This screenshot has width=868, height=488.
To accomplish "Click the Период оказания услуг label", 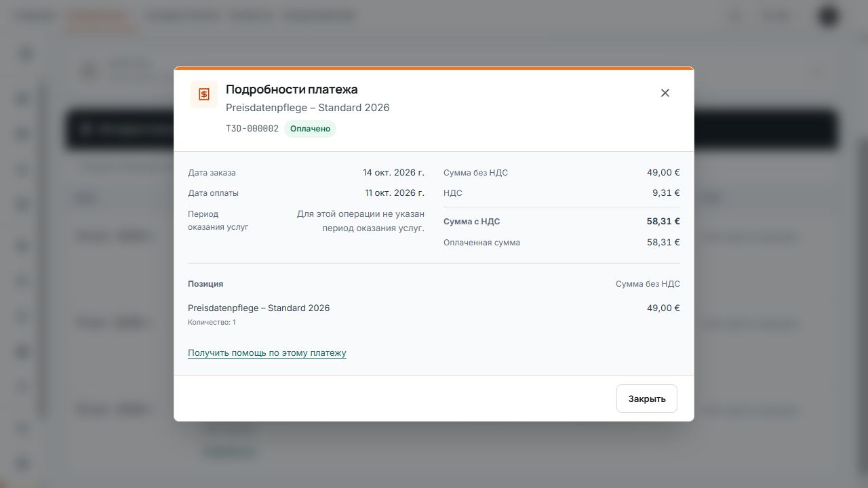I will (x=218, y=220).
